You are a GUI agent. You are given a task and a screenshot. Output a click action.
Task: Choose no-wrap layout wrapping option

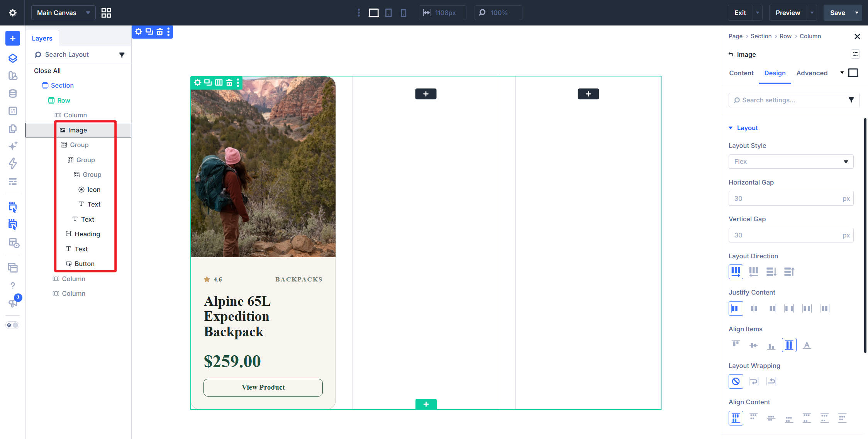tap(736, 381)
